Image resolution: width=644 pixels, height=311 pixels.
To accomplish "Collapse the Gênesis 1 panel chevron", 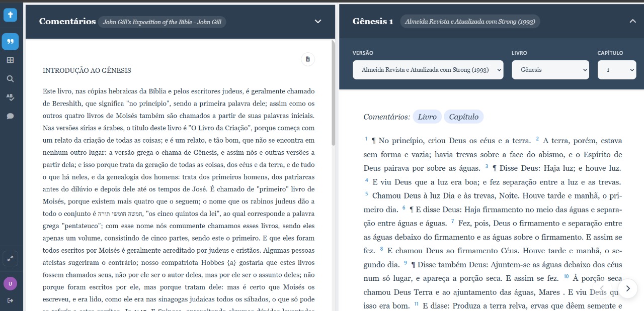I will pos(632,21).
